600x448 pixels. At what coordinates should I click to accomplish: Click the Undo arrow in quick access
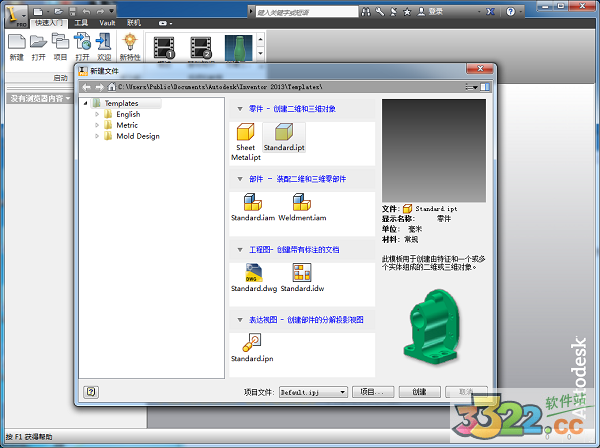86,11
